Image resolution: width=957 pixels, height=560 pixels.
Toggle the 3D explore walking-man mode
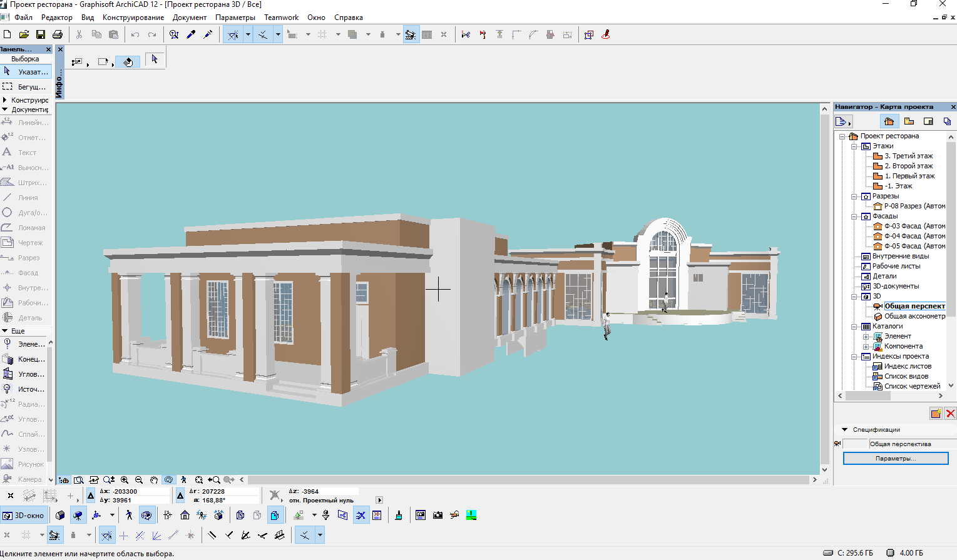coord(129,515)
